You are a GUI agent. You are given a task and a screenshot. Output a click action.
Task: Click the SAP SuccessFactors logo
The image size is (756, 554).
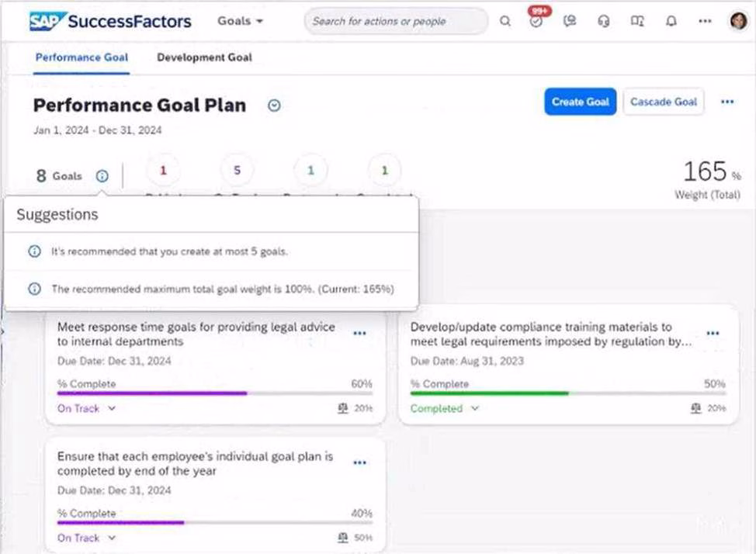pos(110,21)
